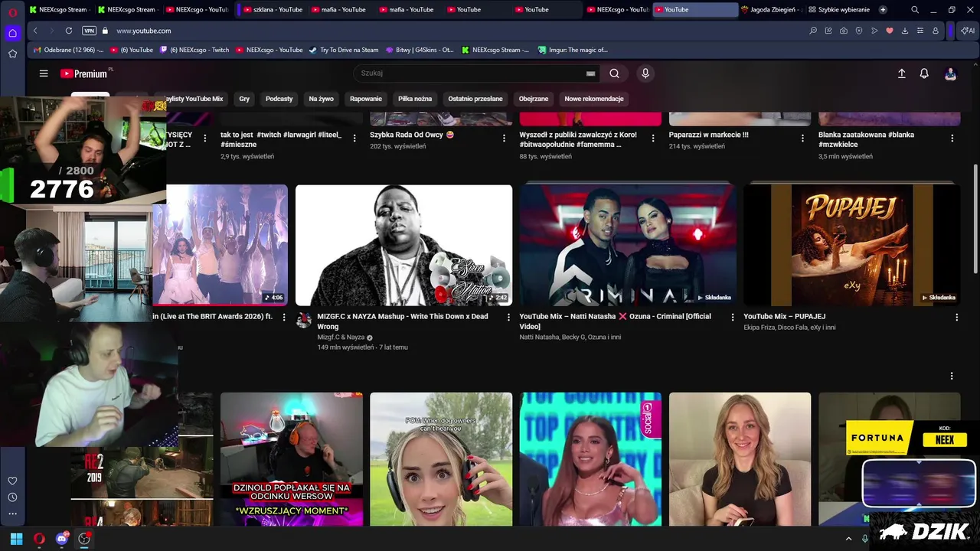Open the Opera AI assistant button
This screenshot has width=980, height=551.
point(969,31)
